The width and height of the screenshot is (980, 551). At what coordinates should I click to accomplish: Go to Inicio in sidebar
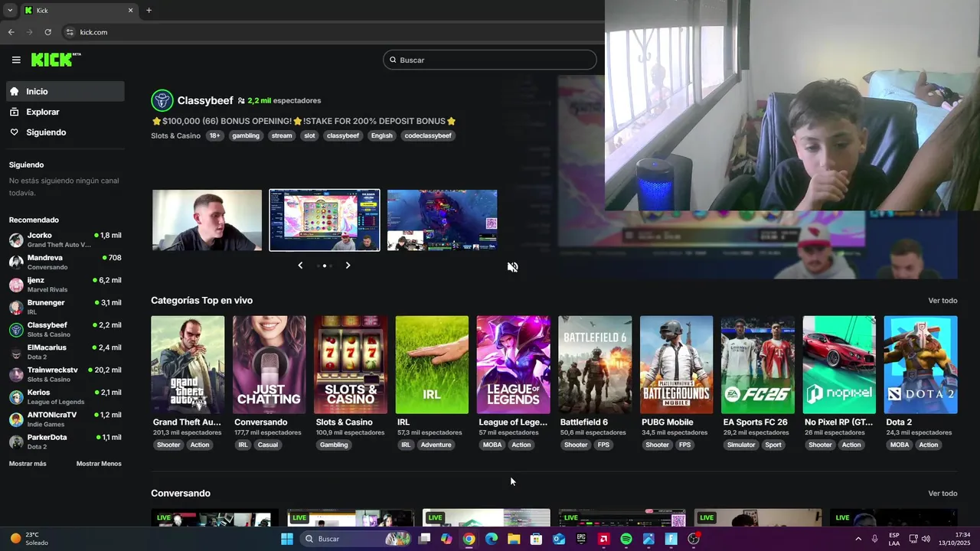point(65,91)
